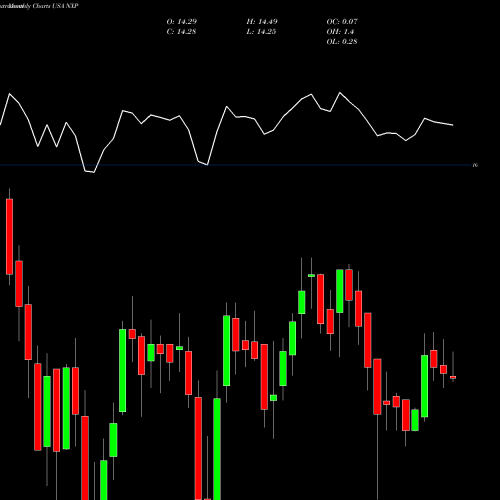
Task: Click the label at the right end of the blue indicator line
Action: tap(476, 165)
